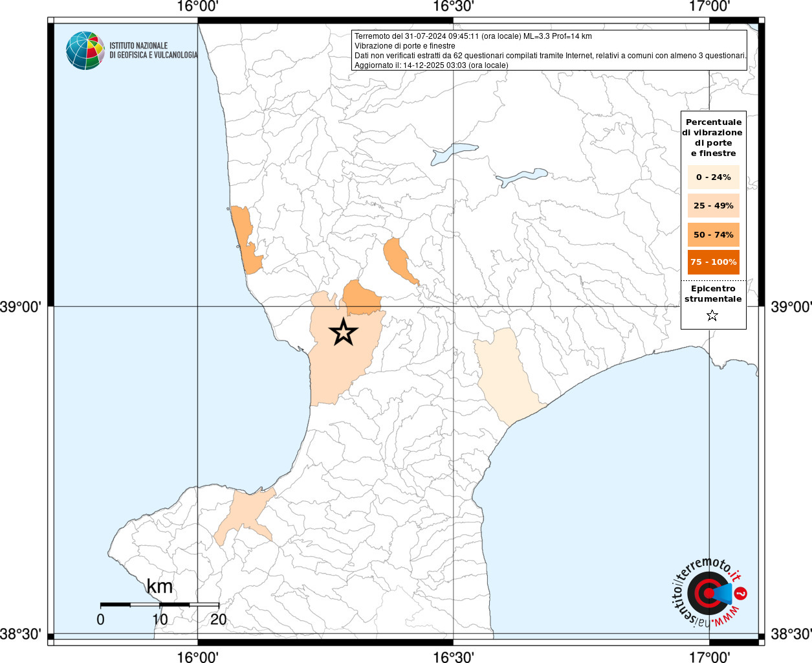Click the eastern lake on the map

[521, 177]
